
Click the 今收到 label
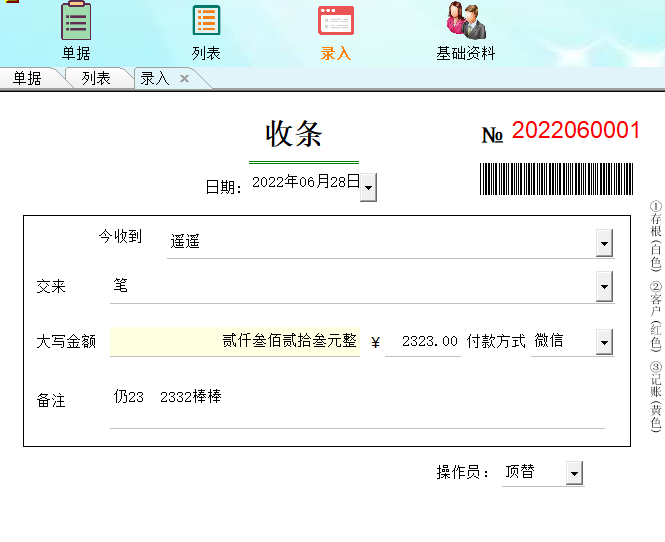pyautogui.click(x=120, y=236)
